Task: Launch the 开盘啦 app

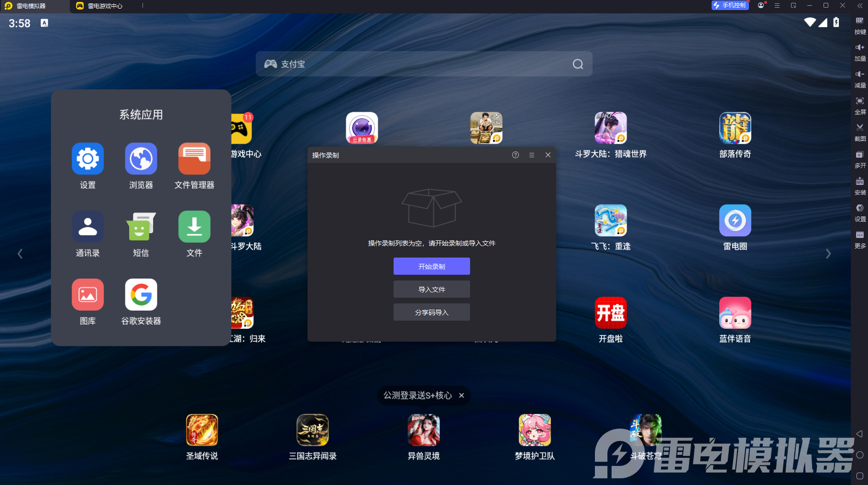Action: [611, 313]
